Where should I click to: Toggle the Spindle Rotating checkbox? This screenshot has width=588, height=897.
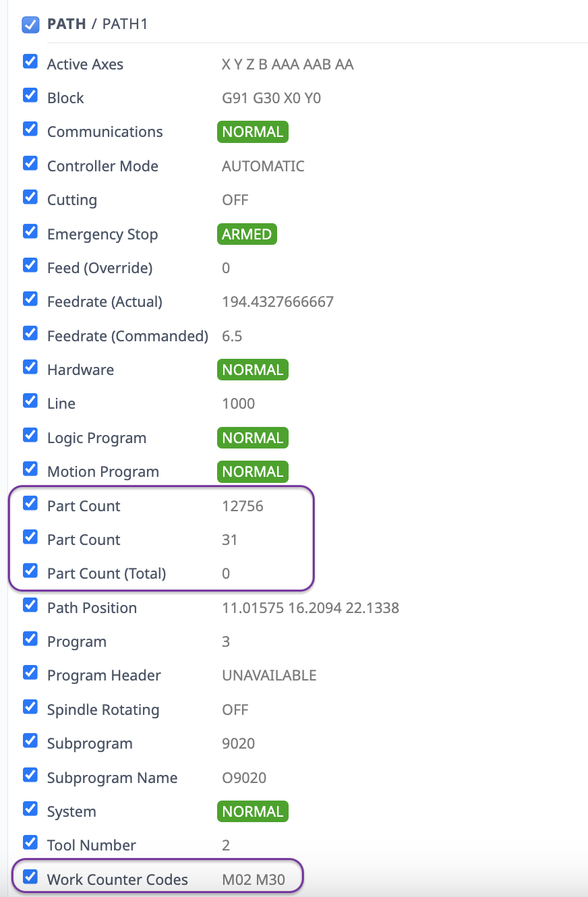point(30,707)
